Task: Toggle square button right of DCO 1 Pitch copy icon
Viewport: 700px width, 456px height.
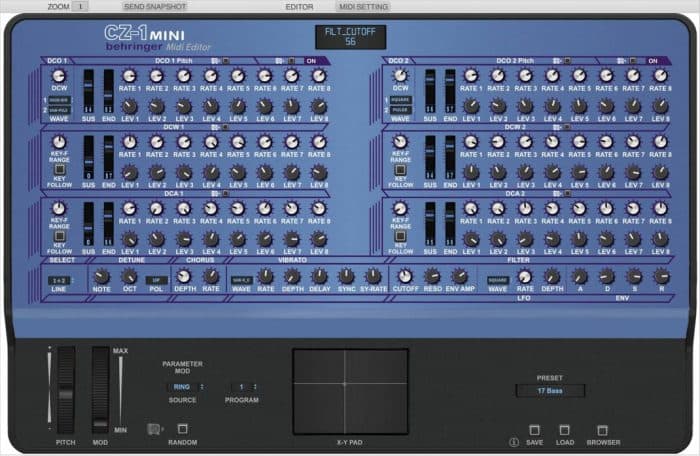Action: [226, 61]
